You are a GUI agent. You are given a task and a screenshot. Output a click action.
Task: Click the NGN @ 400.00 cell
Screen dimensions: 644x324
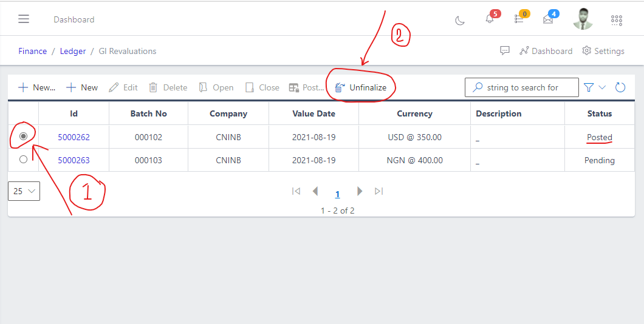[414, 160]
